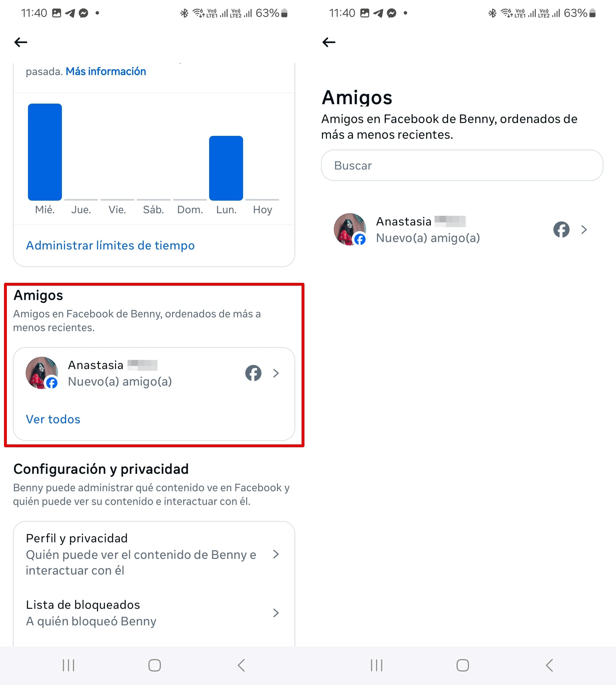The image size is (616, 685).
Task: Tap Facebook icon beside Anastasia on right screen
Action: point(561,229)
